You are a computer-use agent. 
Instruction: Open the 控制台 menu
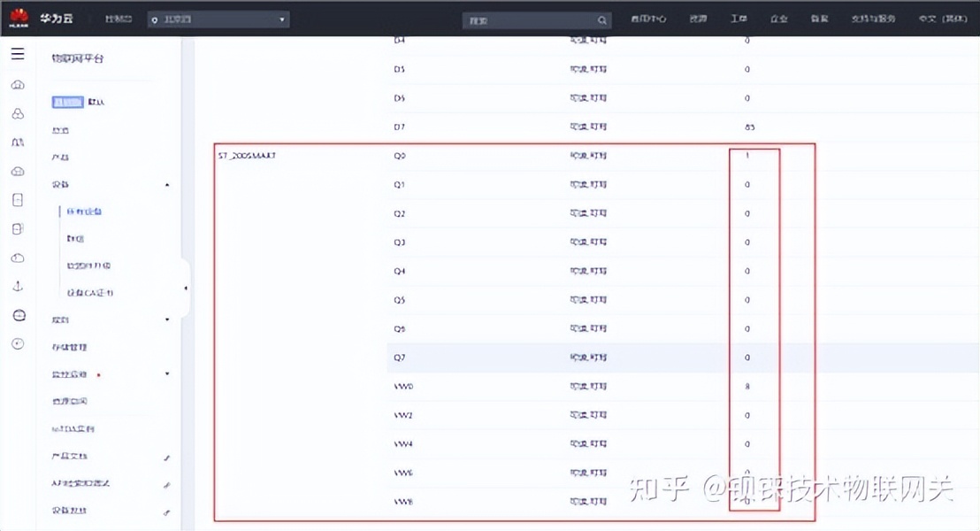point(117,18)
